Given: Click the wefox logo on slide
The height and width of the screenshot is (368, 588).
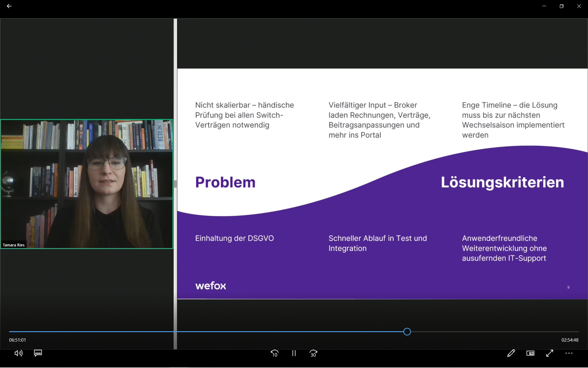Looking at the screenshot, I should [x=211, y=286].
